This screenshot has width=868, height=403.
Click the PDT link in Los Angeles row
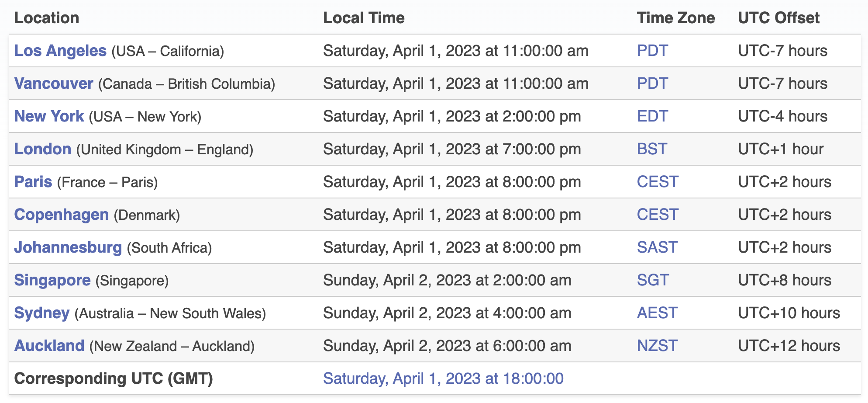652,51
